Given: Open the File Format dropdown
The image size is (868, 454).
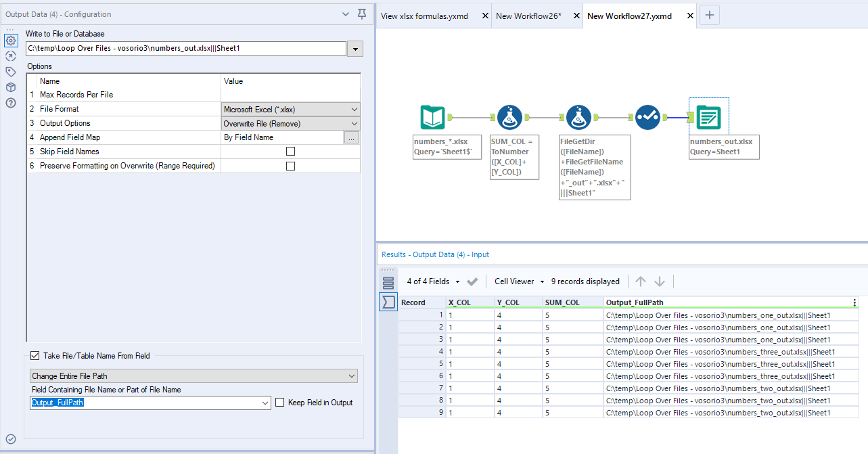Looking at the screenshot, I should tap(291, 109).
